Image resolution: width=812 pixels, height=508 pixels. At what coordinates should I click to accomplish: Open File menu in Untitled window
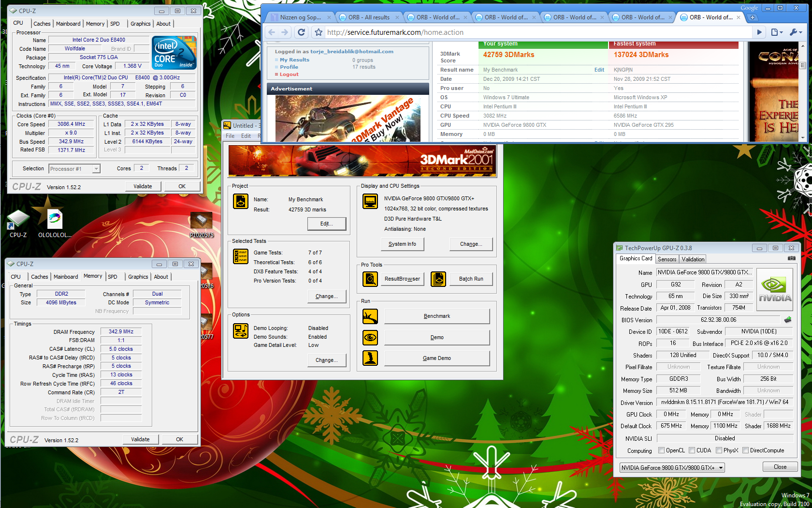tap(230, 136)
